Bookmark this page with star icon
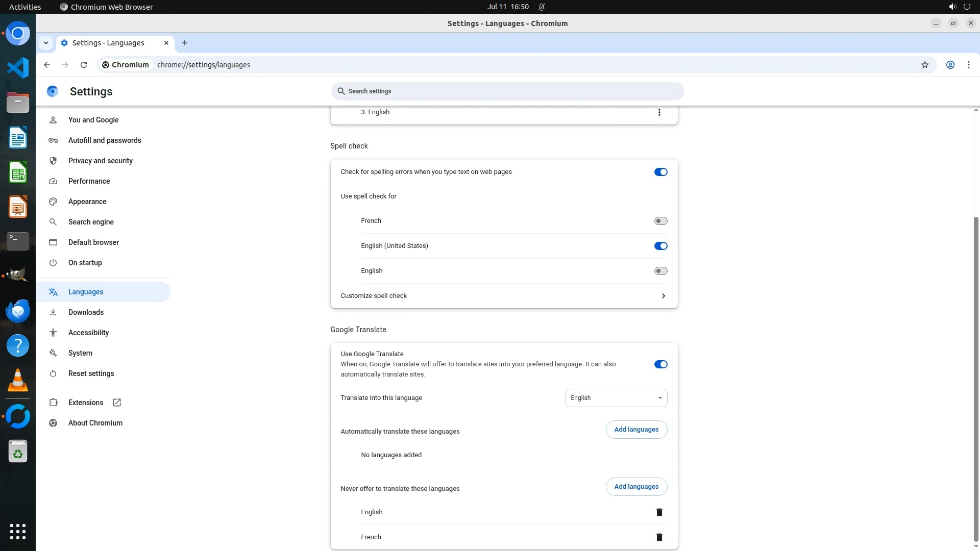 [924, 65]
